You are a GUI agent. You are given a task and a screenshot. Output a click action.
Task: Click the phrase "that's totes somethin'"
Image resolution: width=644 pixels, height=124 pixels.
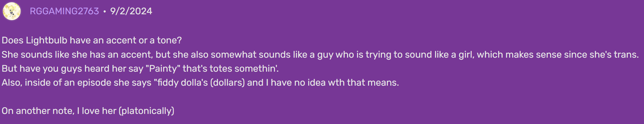pos(230,69)
